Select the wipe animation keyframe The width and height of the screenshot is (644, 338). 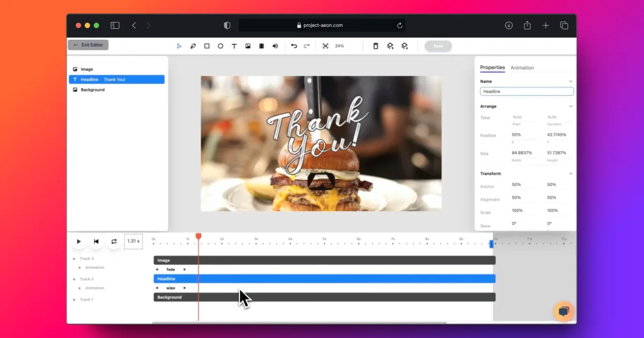pyautogui.click(x=171, y=288)
